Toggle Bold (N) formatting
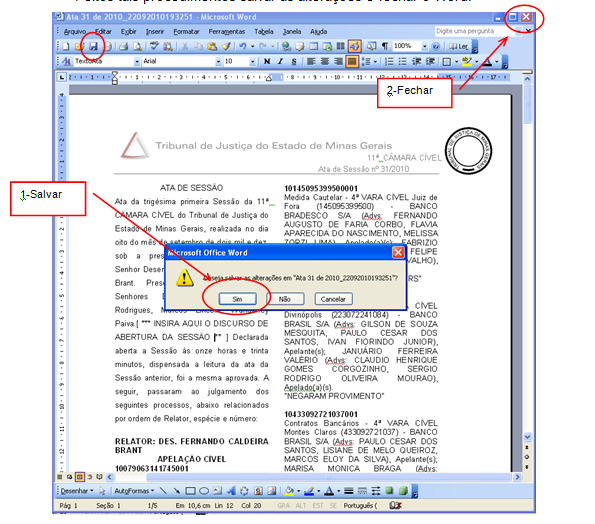Image resolution: width=595 pixels, height=524 pixels. pos(267,61)
